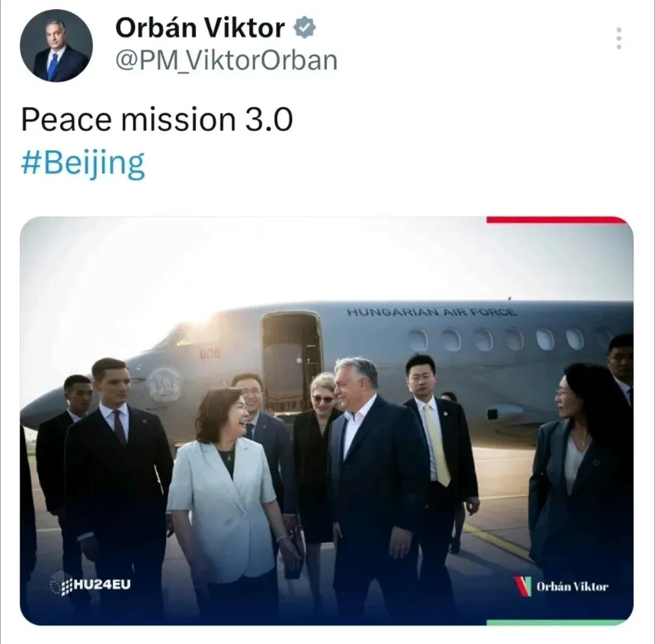Click the HU24EU logo in photo
Screen dimensions: 655x644
[x=90, y=583]
